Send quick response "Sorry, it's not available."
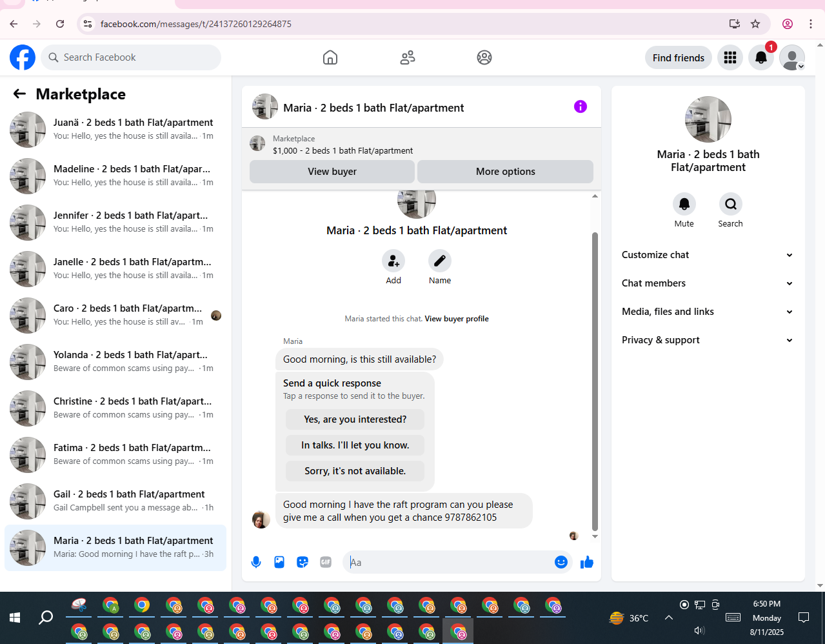This screenshot has height=644, width=825. pos(355,471)
